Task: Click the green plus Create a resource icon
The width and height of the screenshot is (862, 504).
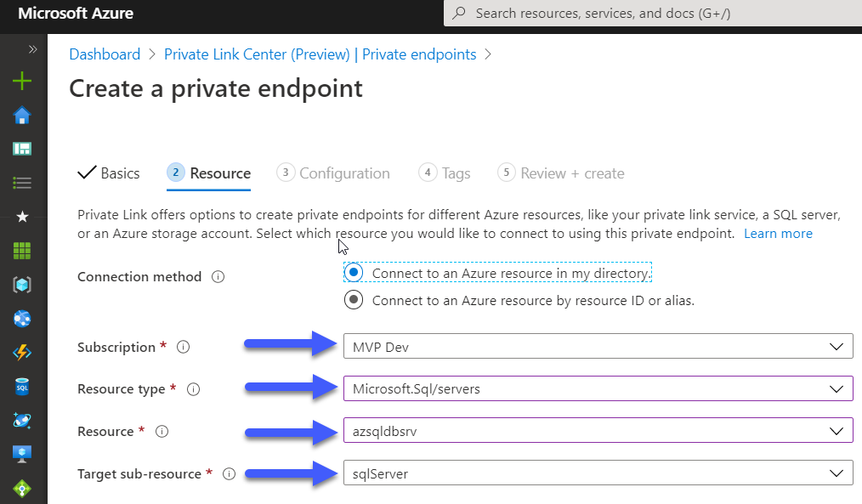Action: point(22,82)
